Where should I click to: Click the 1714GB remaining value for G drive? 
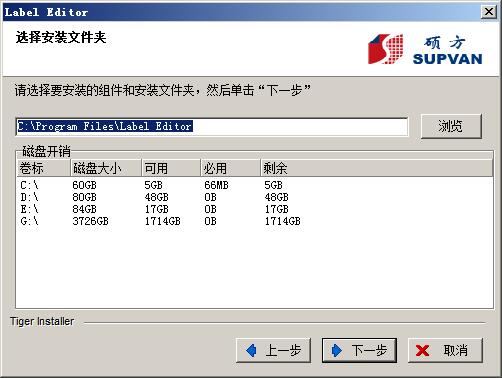[x=283, y=221]
